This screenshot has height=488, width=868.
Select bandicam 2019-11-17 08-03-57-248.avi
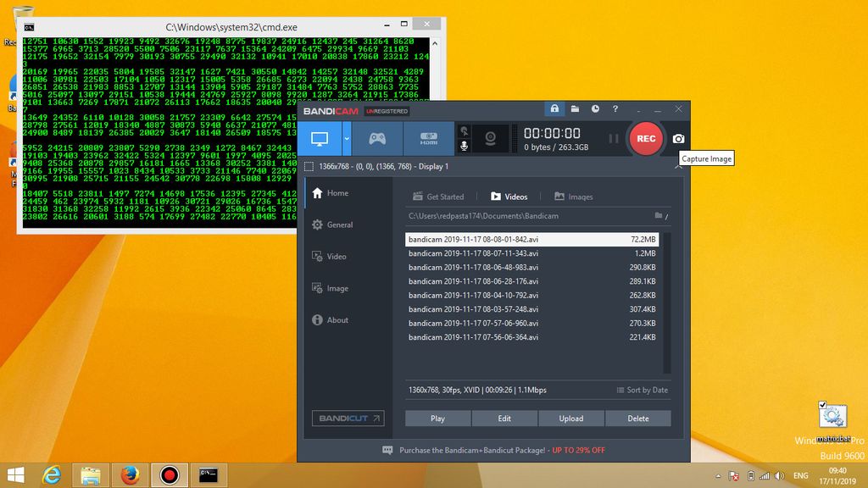pyautogui.click(x=532, y=309)
